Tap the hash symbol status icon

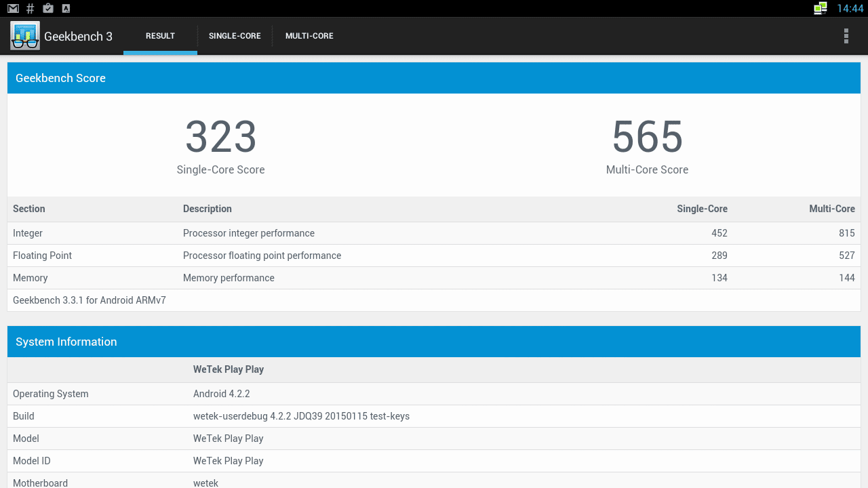[30, 9]
